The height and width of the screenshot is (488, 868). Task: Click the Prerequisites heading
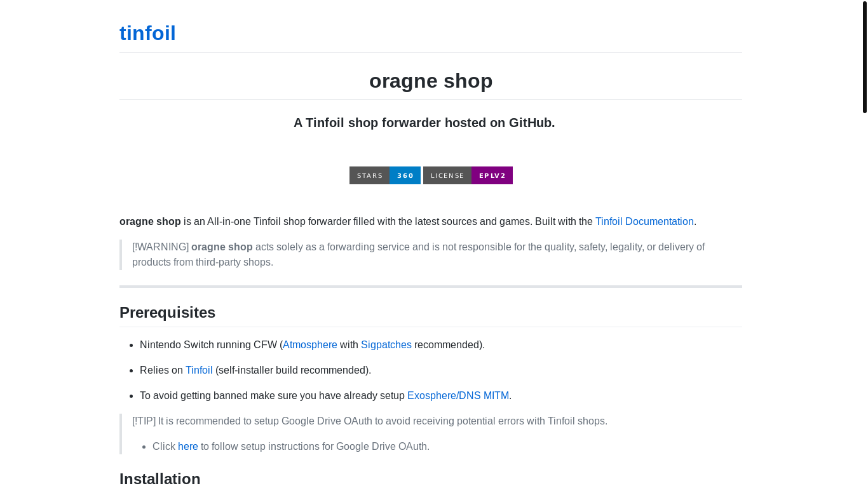[168, 313]
